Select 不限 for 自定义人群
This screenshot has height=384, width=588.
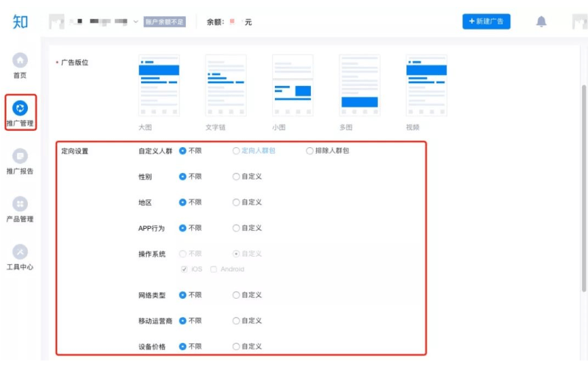pyautogui.click(x=182, y=151)
